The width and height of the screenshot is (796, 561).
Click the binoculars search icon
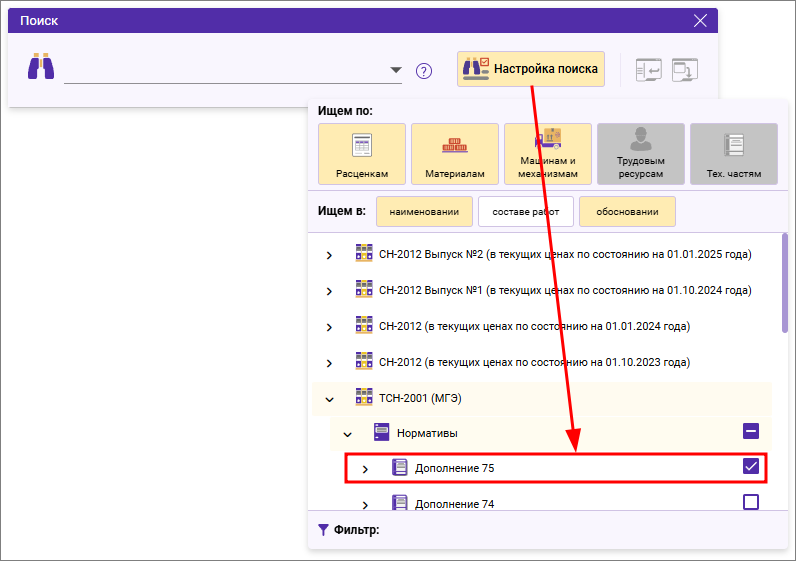(x=41, y=68)
